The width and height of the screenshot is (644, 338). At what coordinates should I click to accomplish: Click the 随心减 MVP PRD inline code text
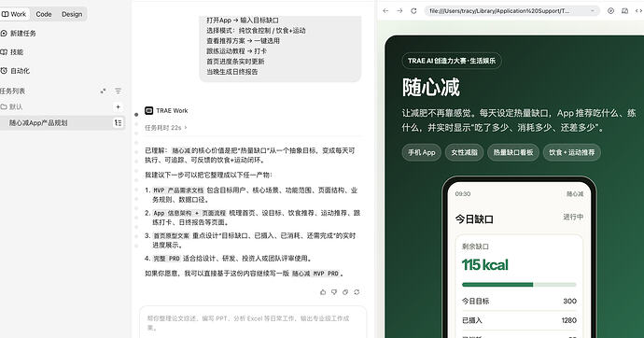[x=315, y=274]
